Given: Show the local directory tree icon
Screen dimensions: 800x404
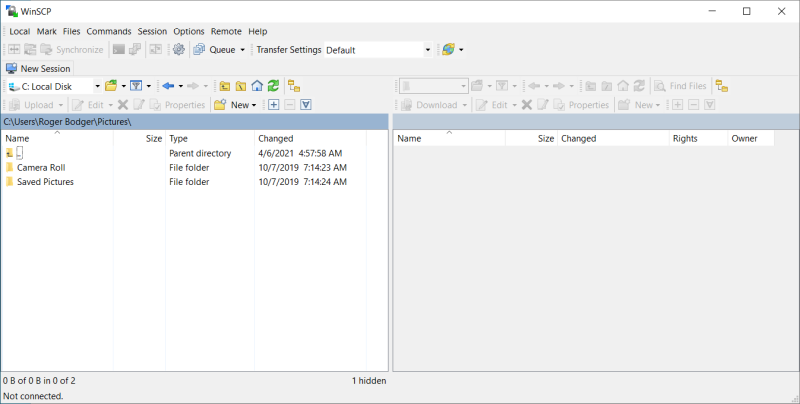Looking at the screenshot, I should [294, 86].
